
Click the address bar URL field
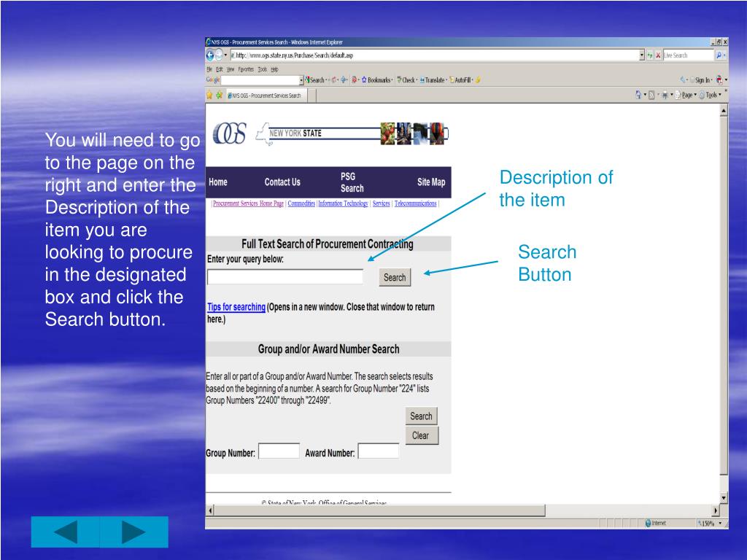click(x=434, y=55)
